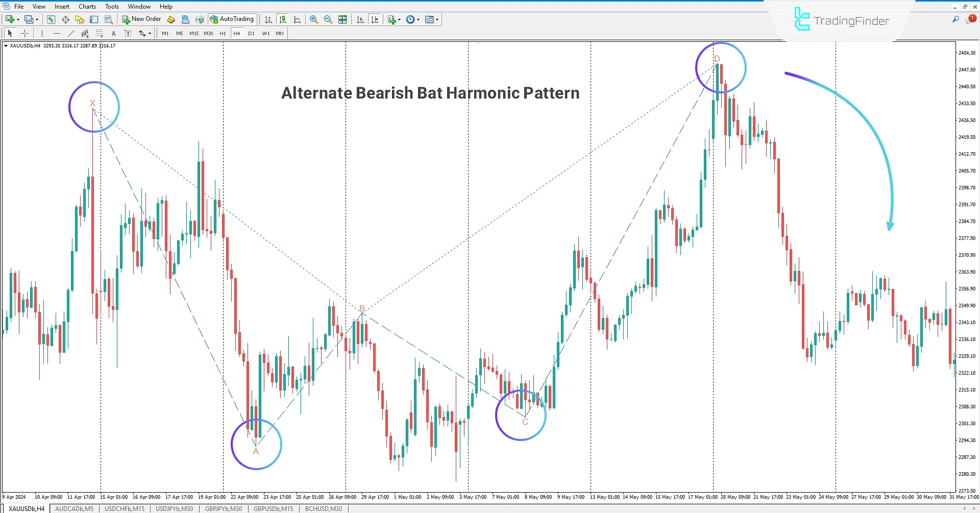Screen dimensions: 980x513
Task: Switch chart to line chart mode
Action: coord(298,19)
